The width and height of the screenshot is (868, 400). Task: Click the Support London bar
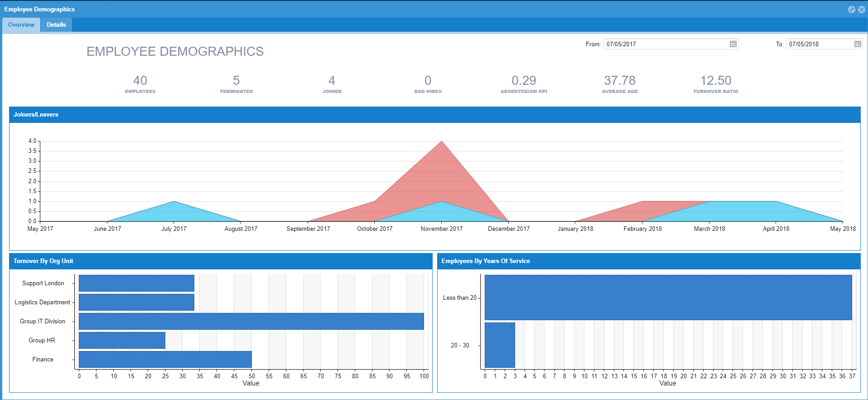(136, 283)
